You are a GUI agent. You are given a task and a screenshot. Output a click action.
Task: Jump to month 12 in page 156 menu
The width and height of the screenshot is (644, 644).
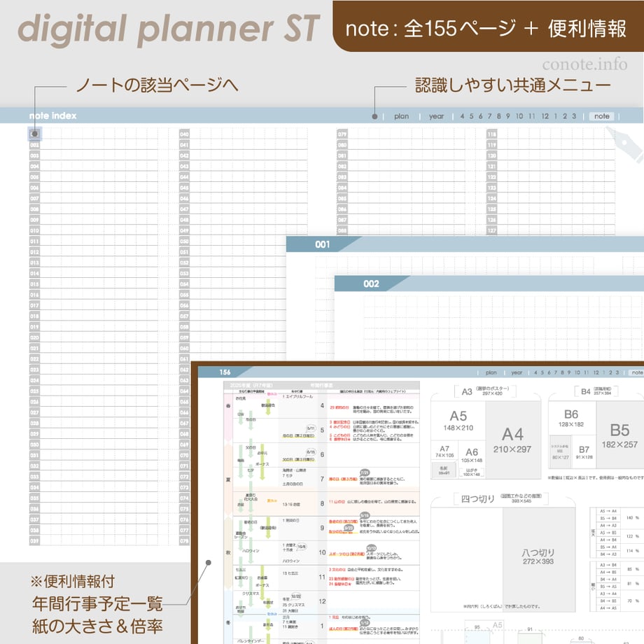coord(596,372)
